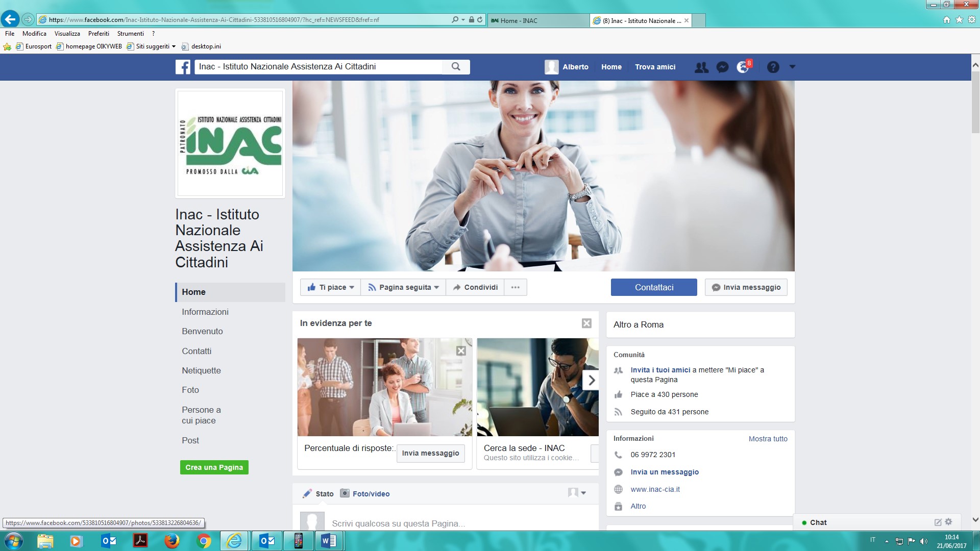
Task: Click Trova amici in top bar
Action: tap(655, 67)
